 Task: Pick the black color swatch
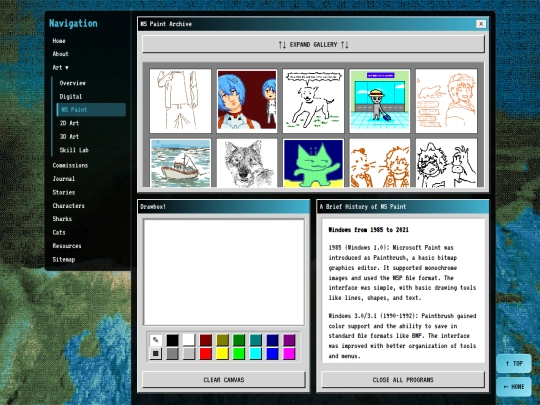(173, 340)
